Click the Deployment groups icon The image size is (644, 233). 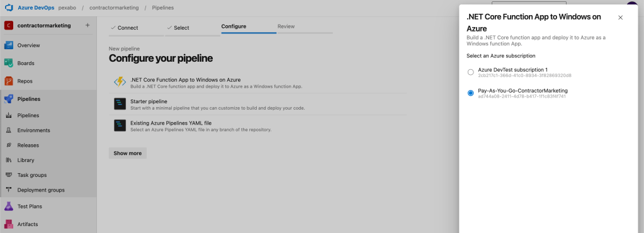9,190
